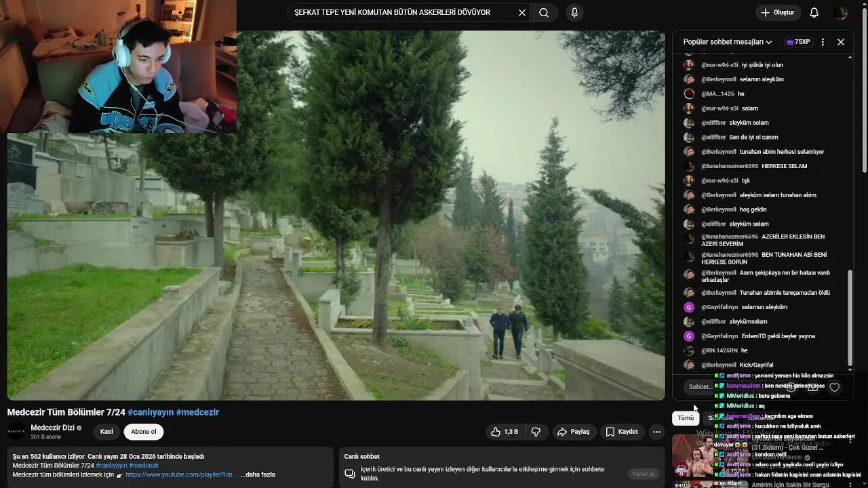868x488 pixels.
Task: Click message 'Sen de iyi ol canım'
Action: [753, 137]
